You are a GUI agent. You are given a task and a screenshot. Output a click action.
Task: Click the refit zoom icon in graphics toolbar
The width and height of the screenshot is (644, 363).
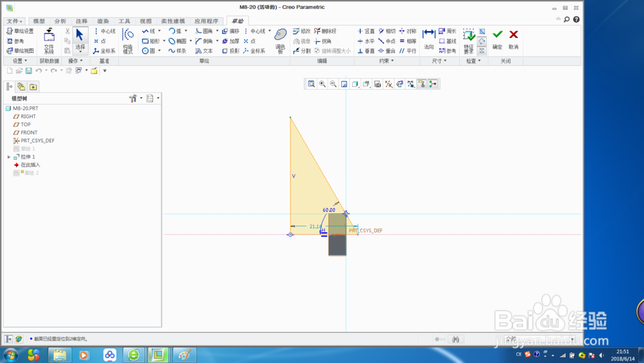click(311, 84)
